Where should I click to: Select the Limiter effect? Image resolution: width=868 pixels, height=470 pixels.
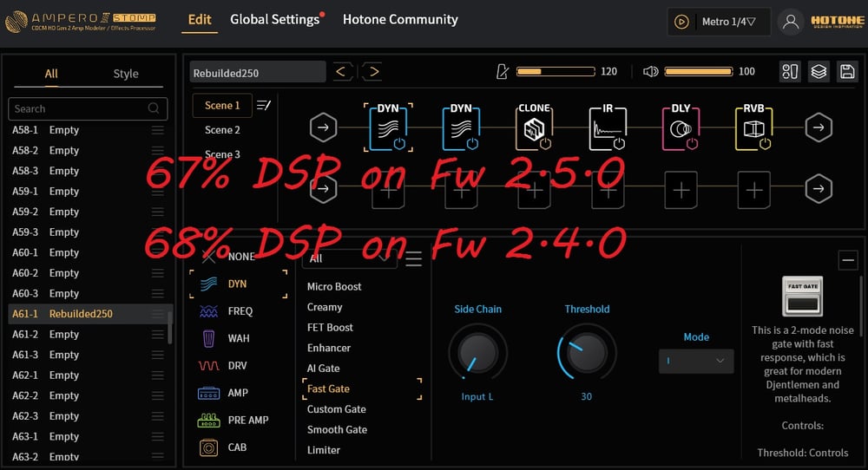[324, 450]
